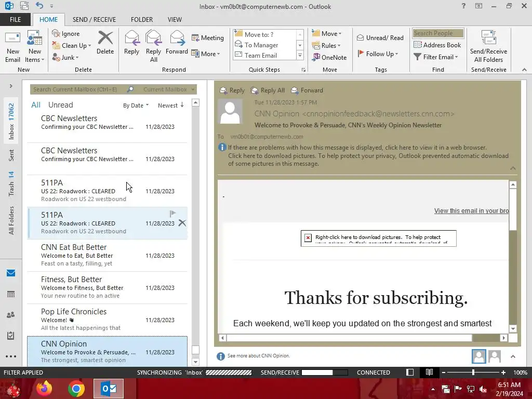532x399 pixels.
Task: Toggle Unread/Read status
Action: [x=380, y=37]
